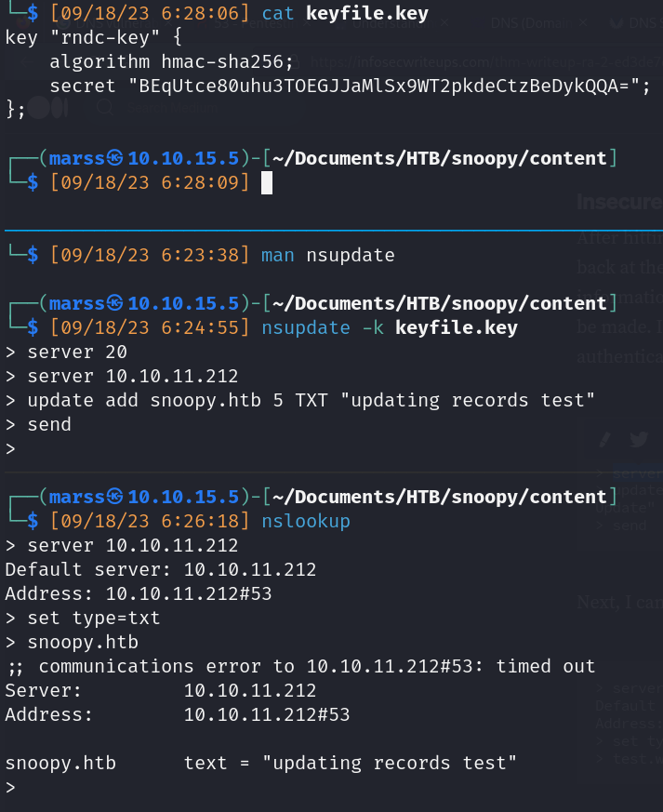Click the faint pencil icon beside Twitter
Viewport: 663px width, 812px height.
tap(605, 440)
